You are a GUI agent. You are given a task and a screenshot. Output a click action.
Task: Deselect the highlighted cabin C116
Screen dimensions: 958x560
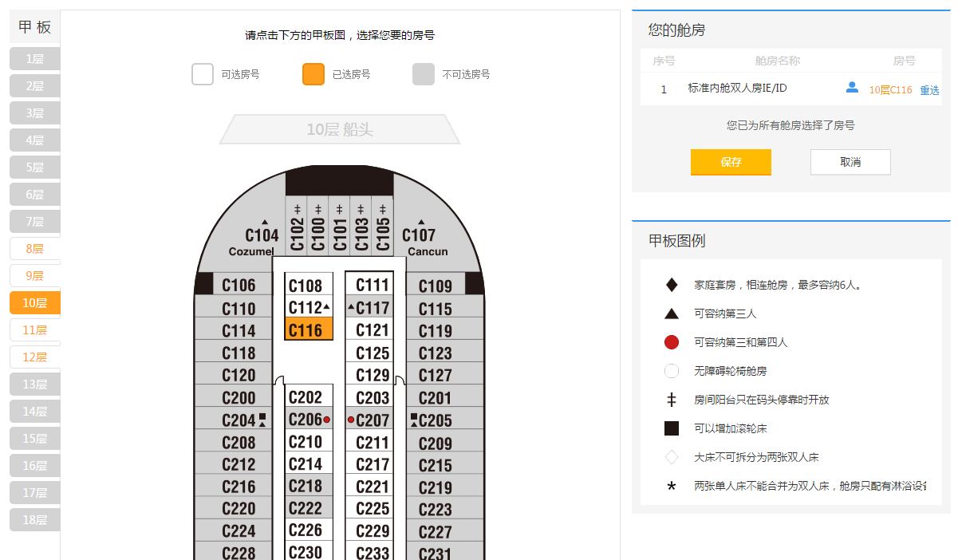[x=306, y=330]
